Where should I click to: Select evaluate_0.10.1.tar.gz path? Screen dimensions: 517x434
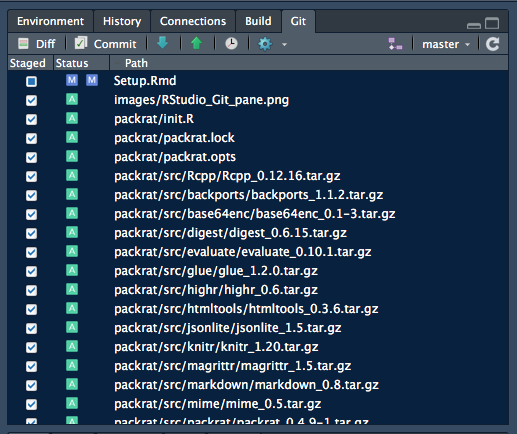tap(243, 252)
